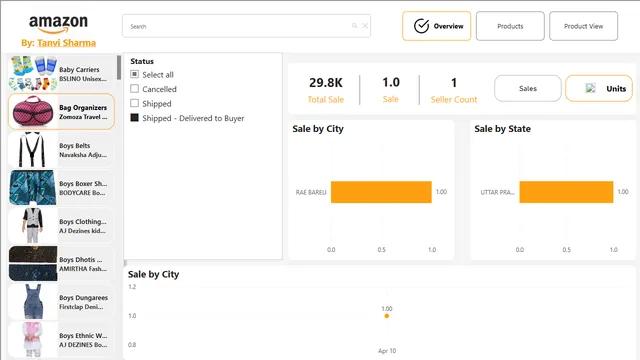Switch the measure to Sales
This screenshot has height=360, width=640.
pyautogui.click(x=528, y=88)
